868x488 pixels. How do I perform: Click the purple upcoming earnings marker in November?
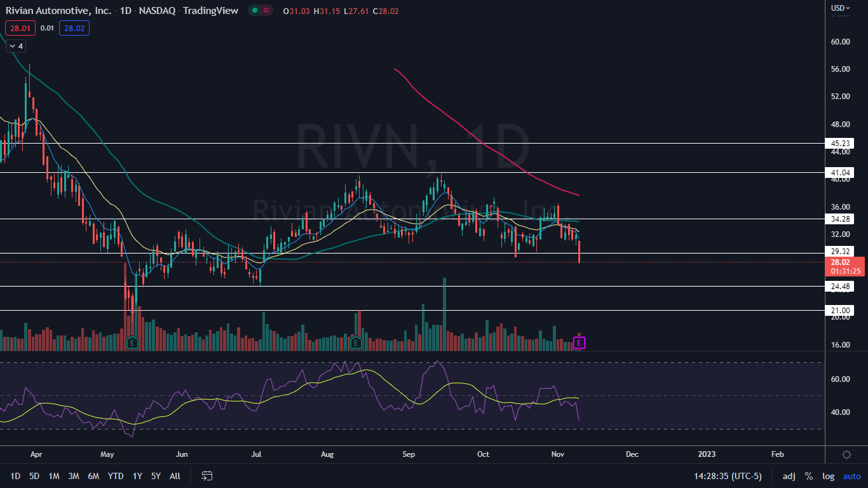pyautogui.click(x=579, y=343)
